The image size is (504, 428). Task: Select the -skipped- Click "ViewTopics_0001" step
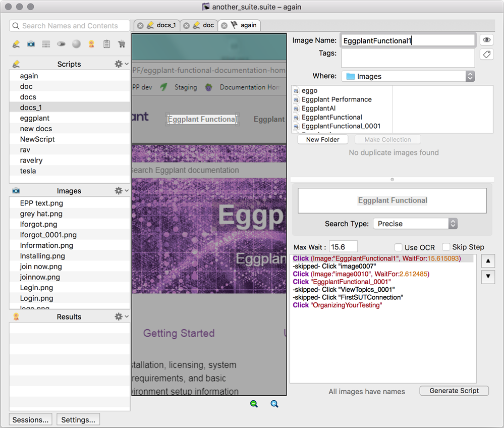[x=382, y=289]
